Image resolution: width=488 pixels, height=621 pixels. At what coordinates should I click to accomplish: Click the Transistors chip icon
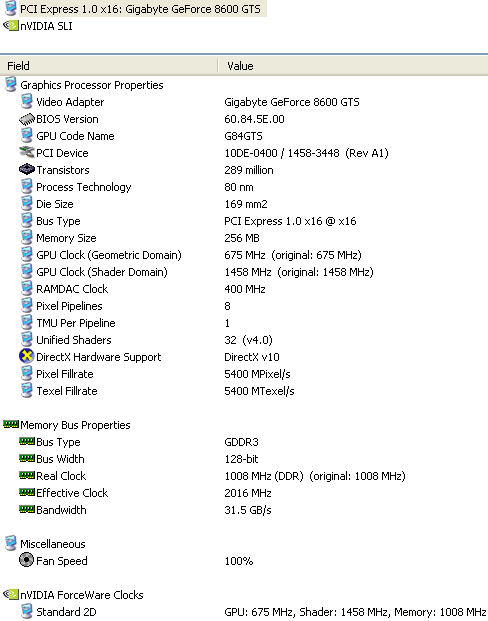[x=27, y=170]
